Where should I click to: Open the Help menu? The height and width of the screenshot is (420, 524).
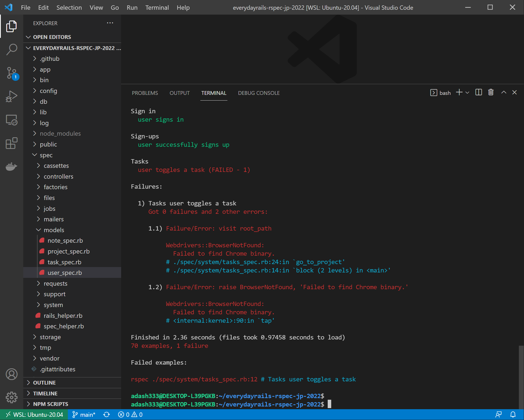coord(183,8)
